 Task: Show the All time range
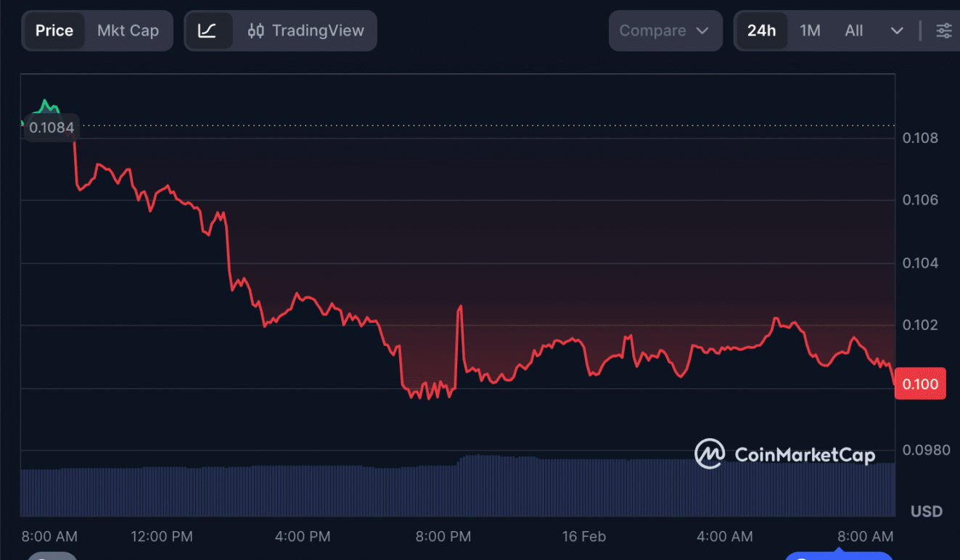854,30
